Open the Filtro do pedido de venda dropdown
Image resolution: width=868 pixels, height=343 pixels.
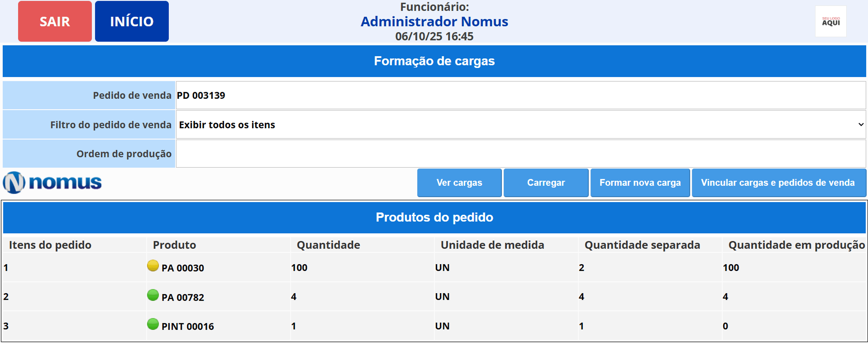click(520, 125)
